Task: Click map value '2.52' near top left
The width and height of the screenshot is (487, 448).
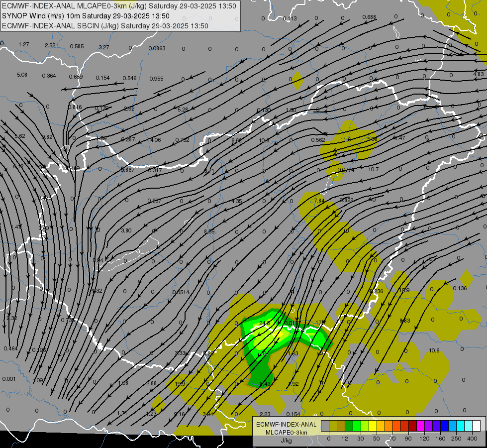Action: click(50, 45)
